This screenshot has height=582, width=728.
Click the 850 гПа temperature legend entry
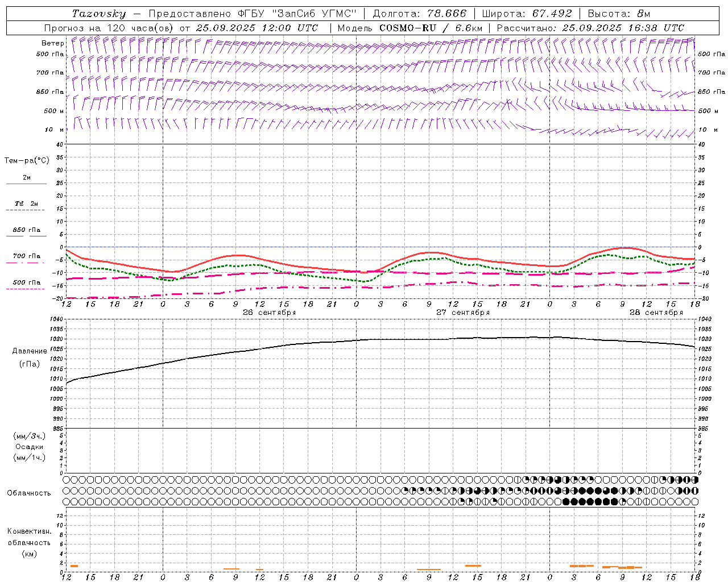coord(26,230)
